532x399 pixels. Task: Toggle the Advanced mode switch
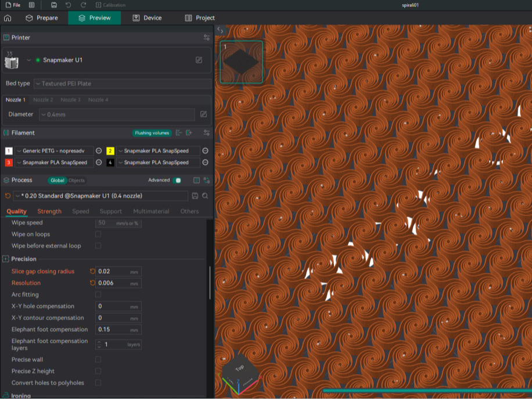tap(177, 180)
